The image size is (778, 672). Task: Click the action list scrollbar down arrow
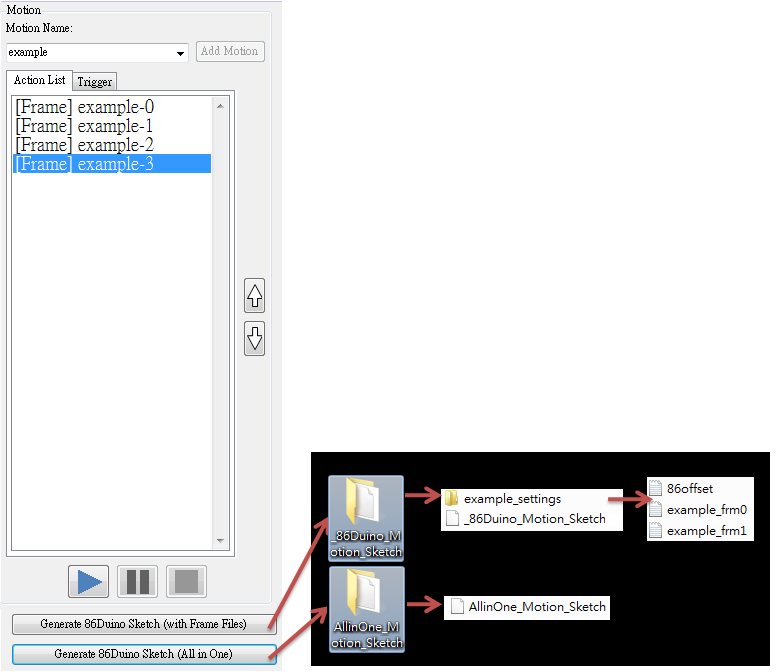pyautogui.click(x=220, y=540)
